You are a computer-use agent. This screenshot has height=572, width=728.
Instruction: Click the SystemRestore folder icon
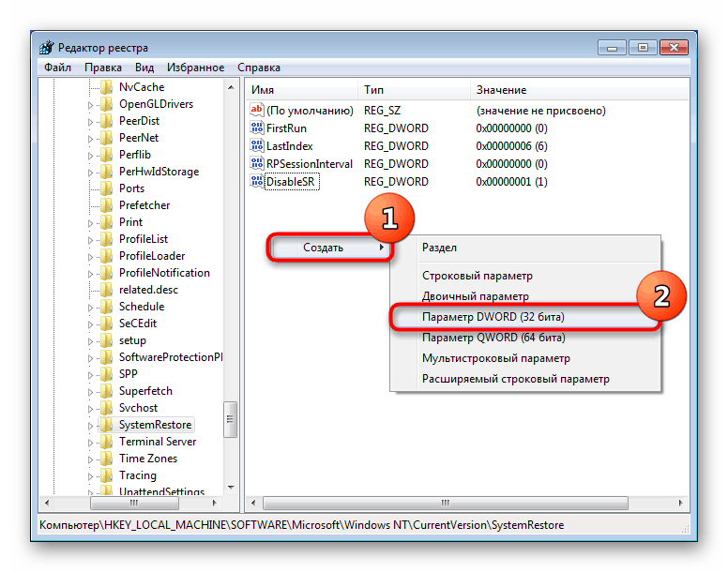tap(107, 425)
